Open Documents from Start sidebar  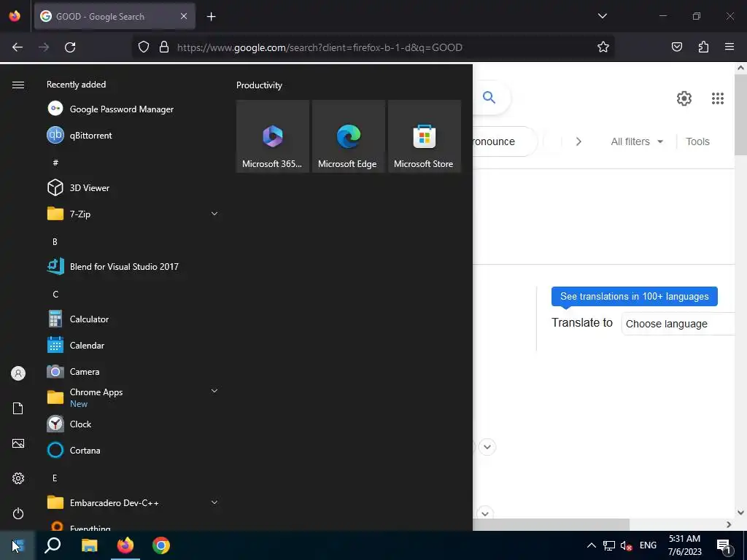[x=18, y=408]
